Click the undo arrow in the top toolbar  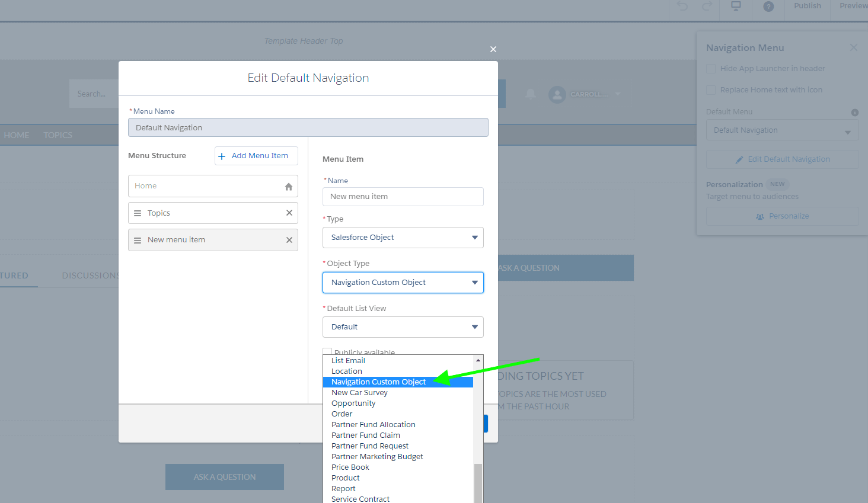[682, 6]
